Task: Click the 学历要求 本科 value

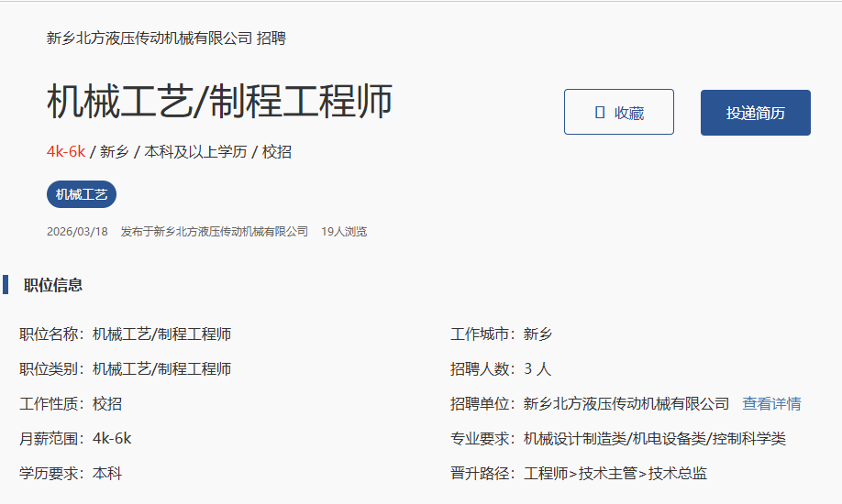Action: click(107, 474)
